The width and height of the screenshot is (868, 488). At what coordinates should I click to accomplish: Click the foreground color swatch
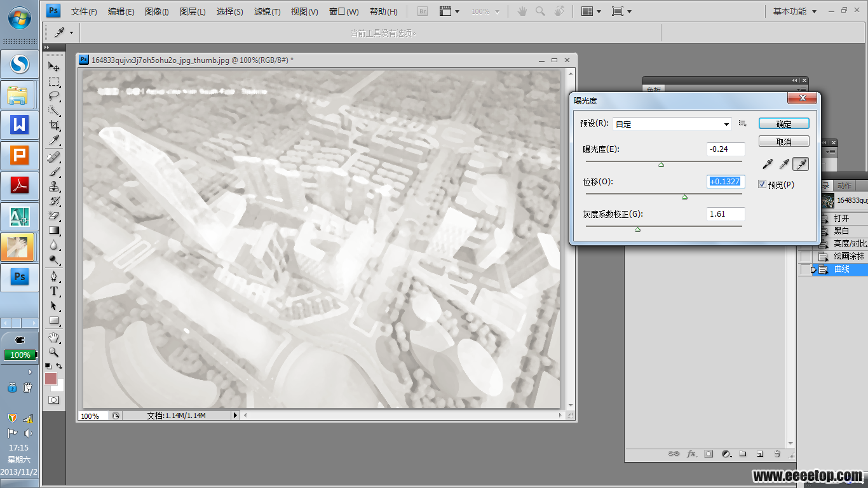pyautogui.click(x=51, y=379)
